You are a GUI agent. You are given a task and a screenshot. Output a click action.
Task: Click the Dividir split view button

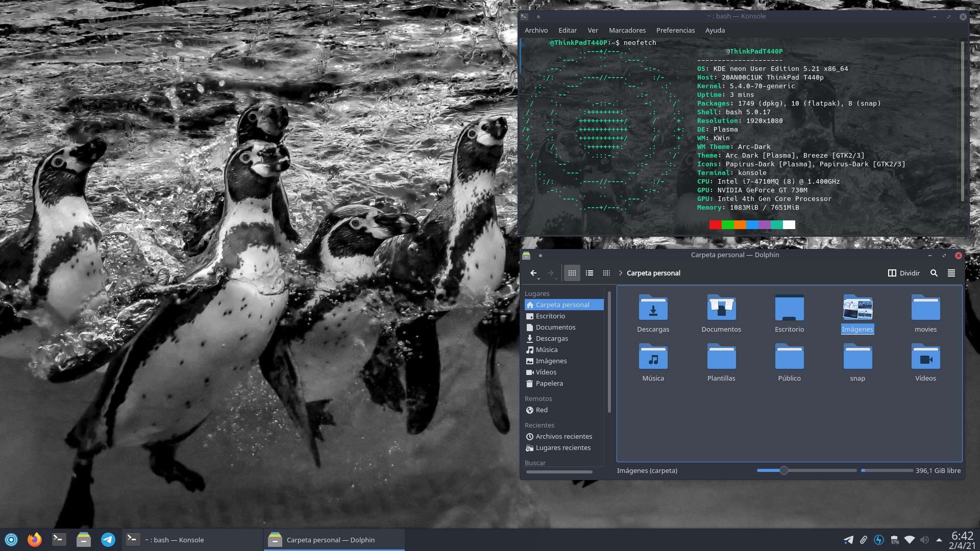(x=903, y=273)
